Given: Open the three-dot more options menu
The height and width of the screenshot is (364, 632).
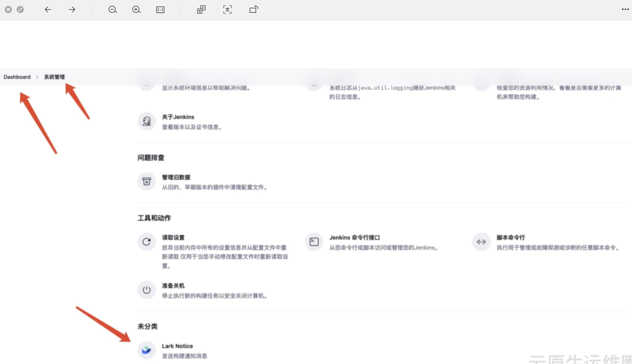Looking at the screenshot, I should (x=625, y=10).
